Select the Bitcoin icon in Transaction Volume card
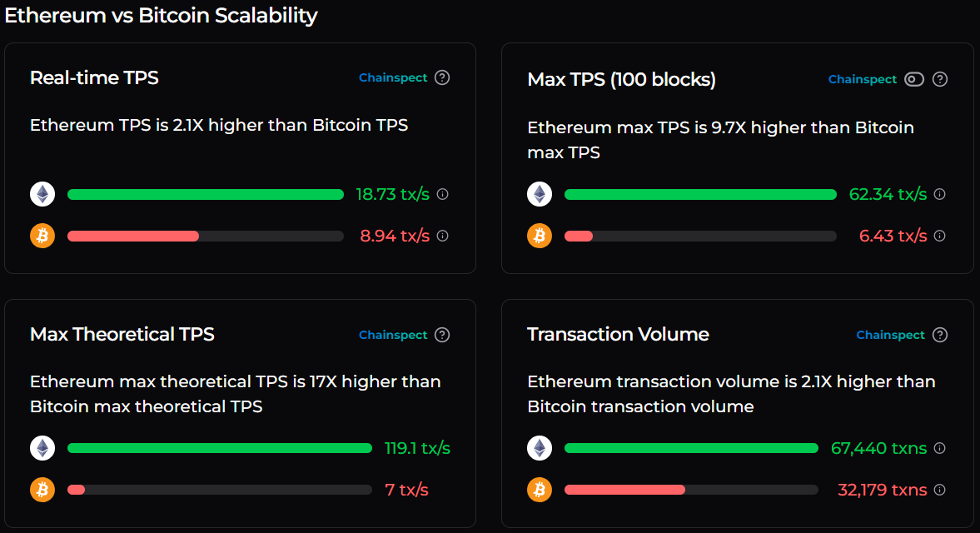This screenshot has width=980, height=533. pyautogui.click(x=539, y=489)
